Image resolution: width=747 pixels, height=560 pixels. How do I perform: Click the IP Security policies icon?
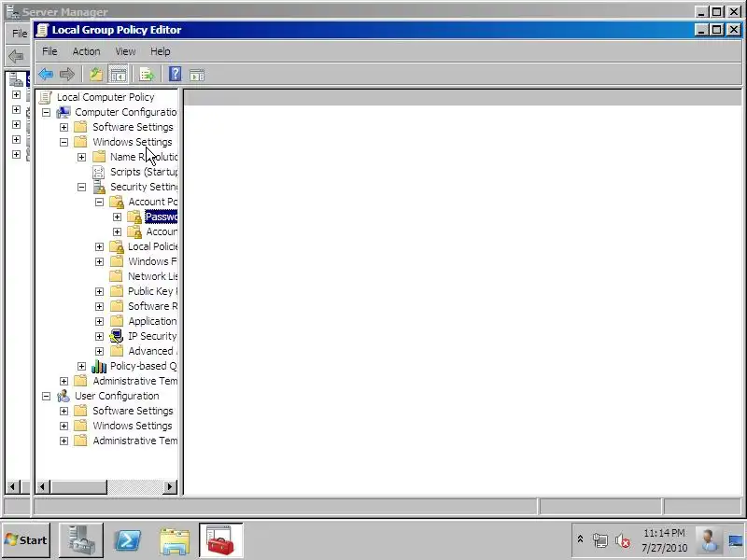point(117,336)
